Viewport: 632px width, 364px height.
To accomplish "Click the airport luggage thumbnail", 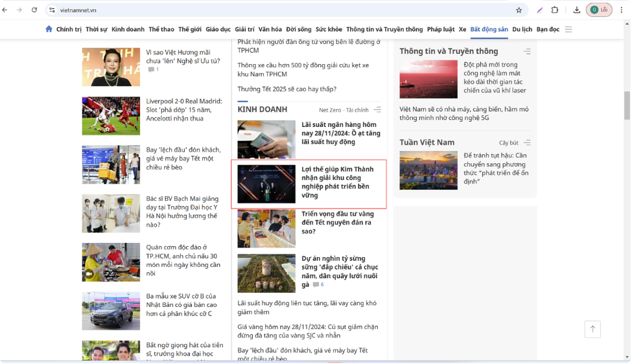I will (x=111, y=165).
